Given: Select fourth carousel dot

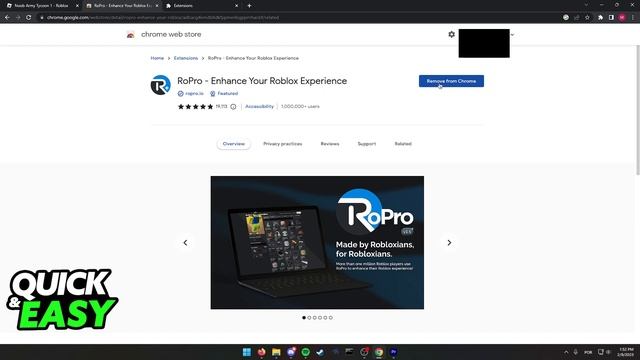Looking at the screenshot, I should pos(320,318).
